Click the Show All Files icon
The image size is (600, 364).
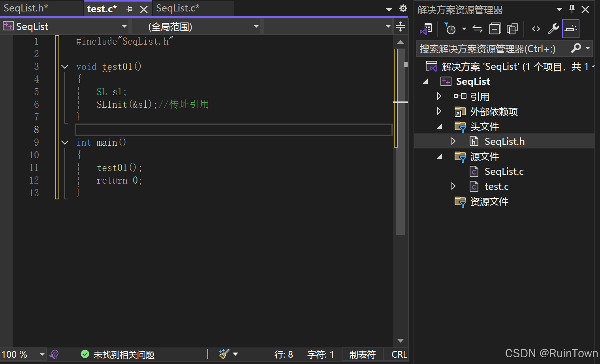512,28
